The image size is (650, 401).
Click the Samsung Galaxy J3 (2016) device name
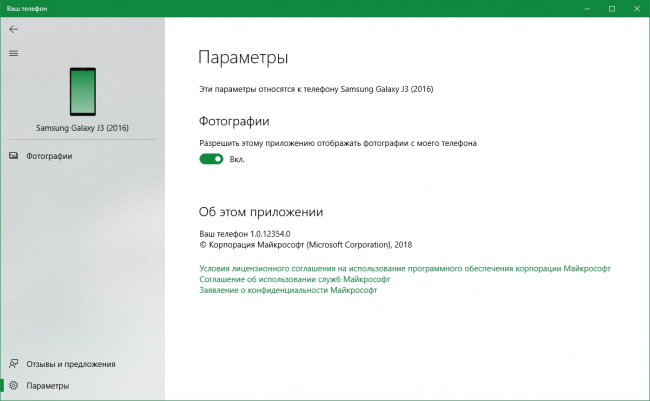click(x=82, y=128)
